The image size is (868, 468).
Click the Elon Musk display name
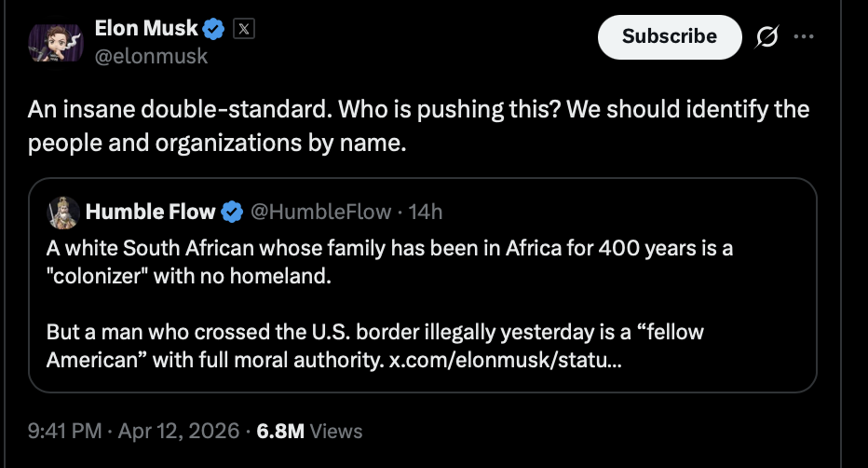pyautogui.click(x=146, y=30)
